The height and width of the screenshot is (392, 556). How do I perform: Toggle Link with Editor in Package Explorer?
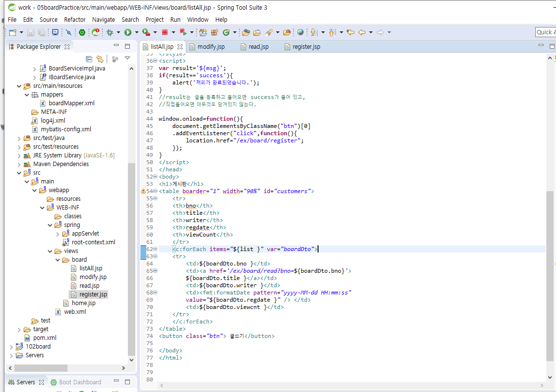(x=100, y=58)
